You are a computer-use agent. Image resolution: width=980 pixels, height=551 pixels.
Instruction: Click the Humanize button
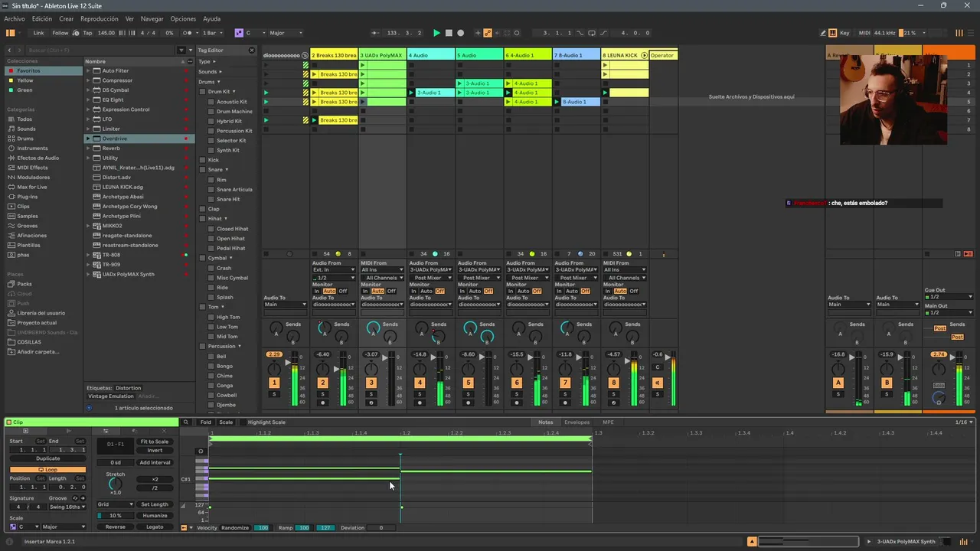coord(155,515)
